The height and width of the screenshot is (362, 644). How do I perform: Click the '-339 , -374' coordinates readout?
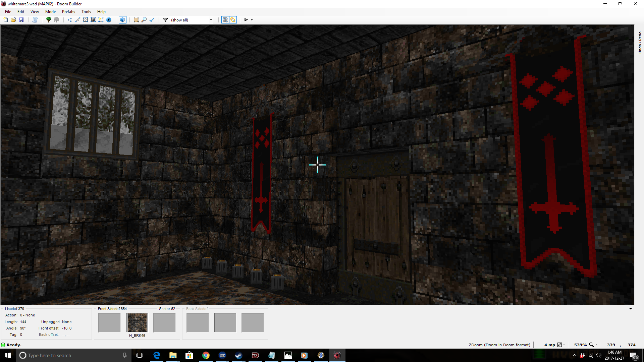[620, 345]
